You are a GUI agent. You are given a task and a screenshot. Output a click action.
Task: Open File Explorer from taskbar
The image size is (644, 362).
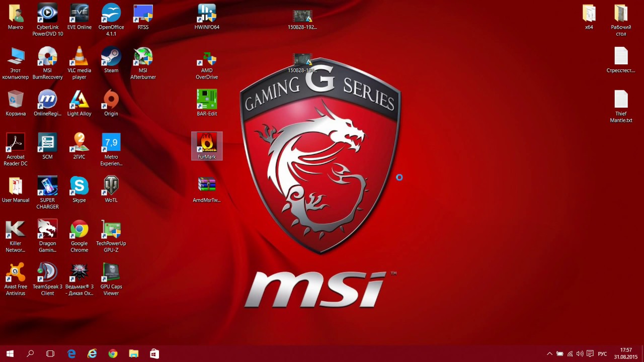point(133,354)
